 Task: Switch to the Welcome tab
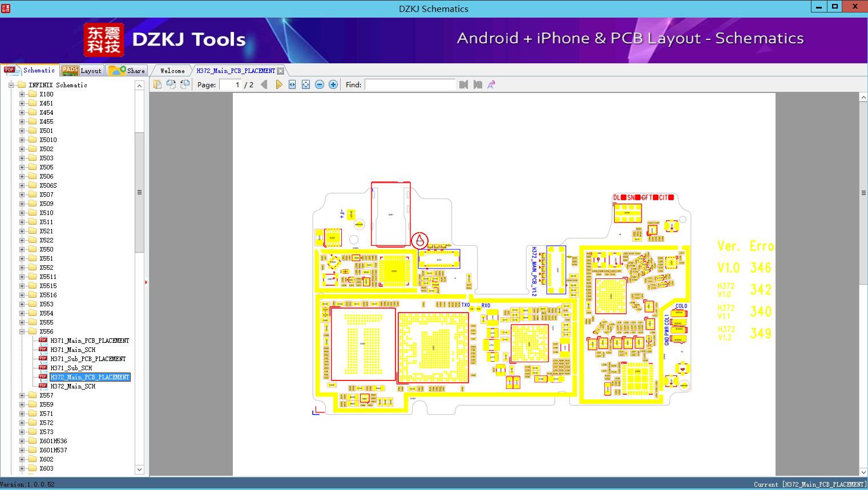172,71
